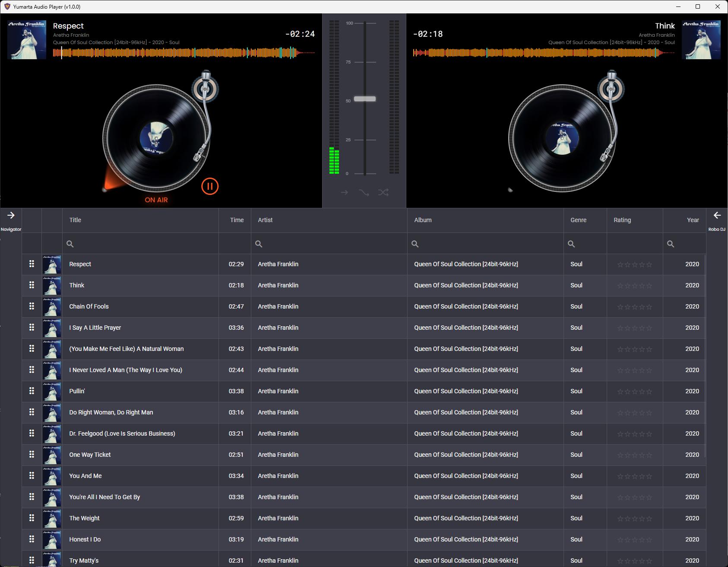Image resolution: width=728 pixels, height=567 pixels.
Task: Click album thumbnail in Respect row
Action: click(52, 264)
